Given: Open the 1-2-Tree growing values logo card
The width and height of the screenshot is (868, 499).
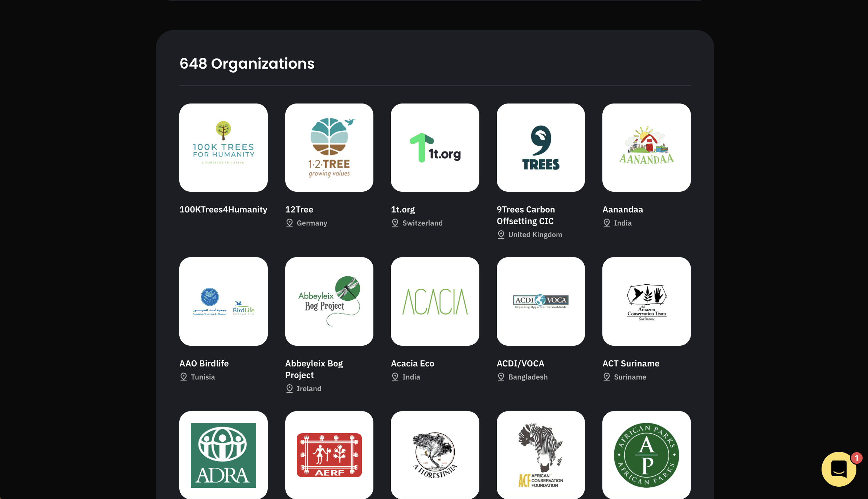Looking at the screenshot, I should click(329, 147).
